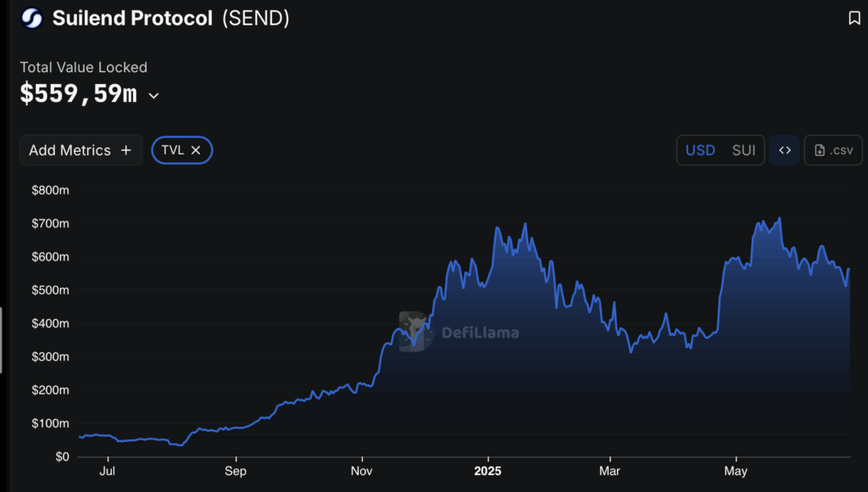Image resolution: width=868 pixels, height=492 pixels.
Task: Click the (SEND) ticker label
Action: pos(256,19)
